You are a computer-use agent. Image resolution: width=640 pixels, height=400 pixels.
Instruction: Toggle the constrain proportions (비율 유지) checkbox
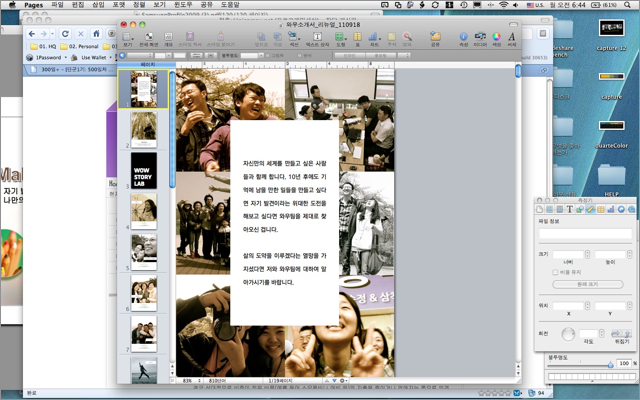(555, 271)
